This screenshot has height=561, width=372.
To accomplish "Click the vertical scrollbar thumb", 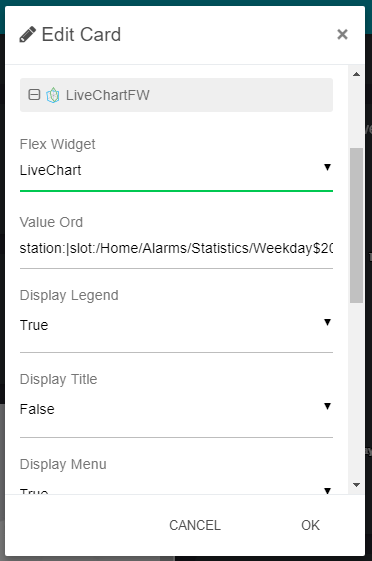I will (x=356, y=226).
